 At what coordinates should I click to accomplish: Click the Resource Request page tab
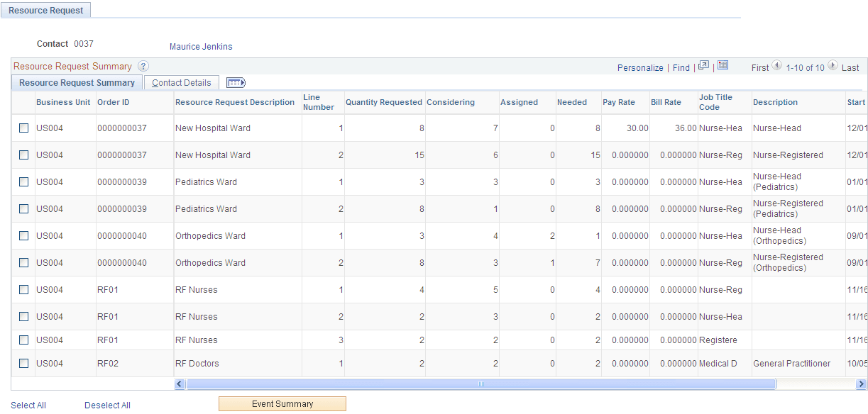(45, 10)
